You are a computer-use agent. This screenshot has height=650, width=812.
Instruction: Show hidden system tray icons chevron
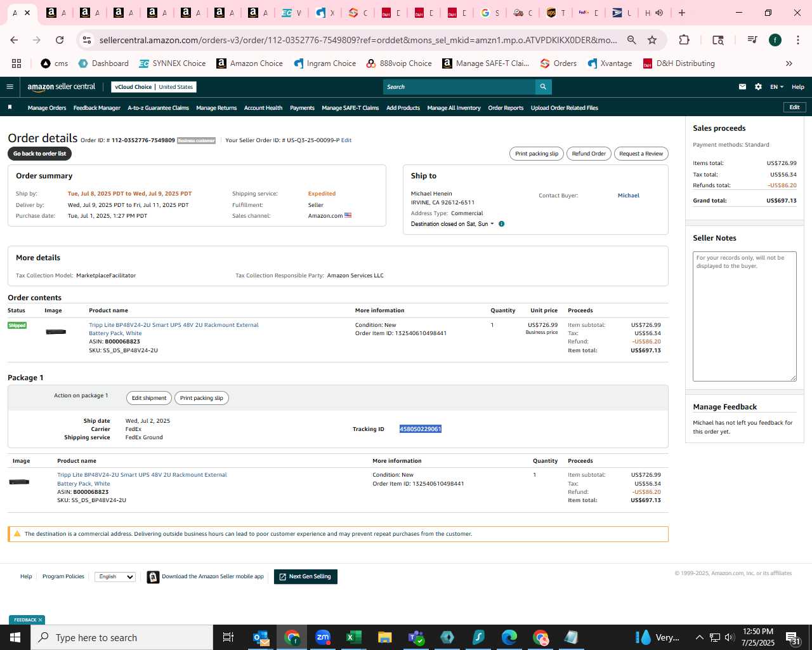[x=699, y=637]
